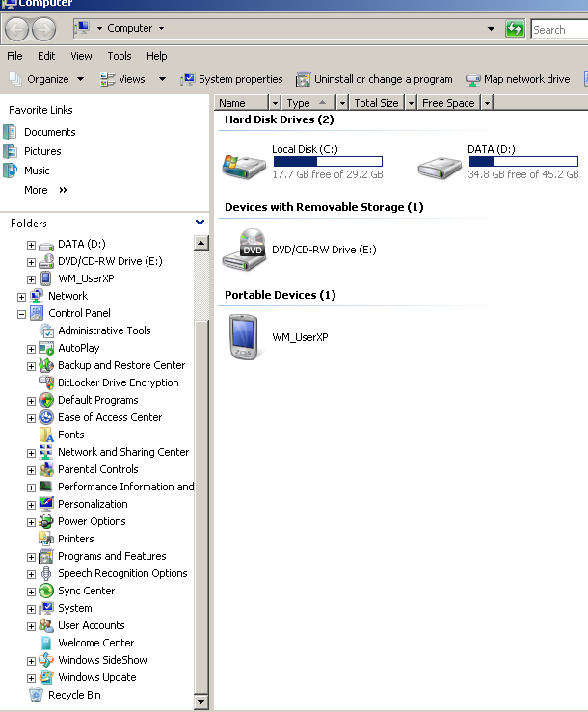Open Uninstall or change a program
Viewport: 588px width, 712px height.
374,79
